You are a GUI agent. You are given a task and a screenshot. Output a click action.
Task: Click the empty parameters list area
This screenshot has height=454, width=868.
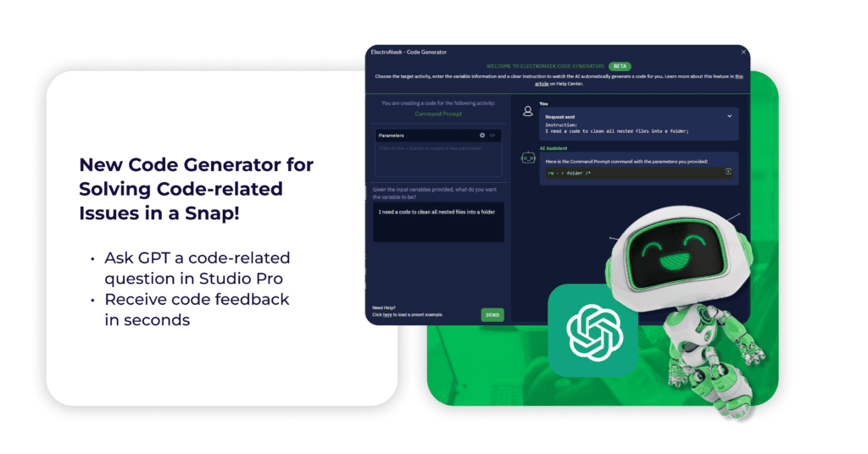tap(438, 159)
